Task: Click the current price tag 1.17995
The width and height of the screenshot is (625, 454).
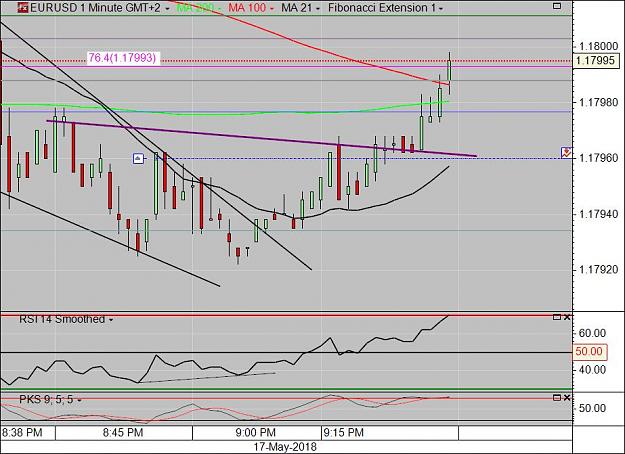Action: pos(596,61)
